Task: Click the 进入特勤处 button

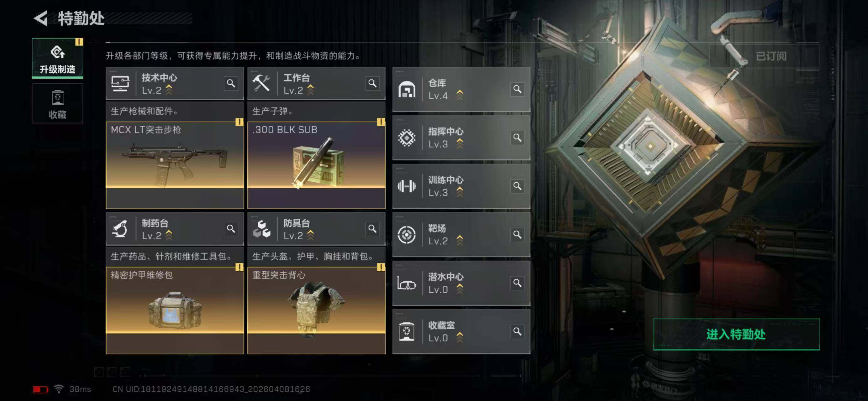Action: click(x=736, y=334)
